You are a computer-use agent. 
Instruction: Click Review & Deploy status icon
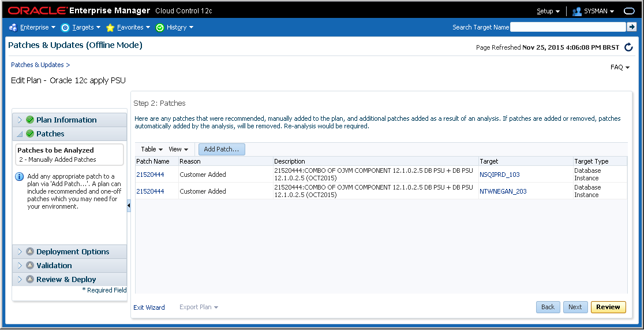29,279
